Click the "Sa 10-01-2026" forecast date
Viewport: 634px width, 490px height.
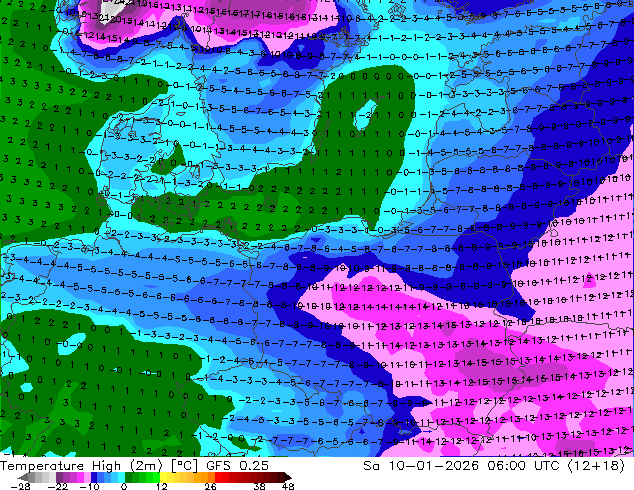click(x=421, y=466)
